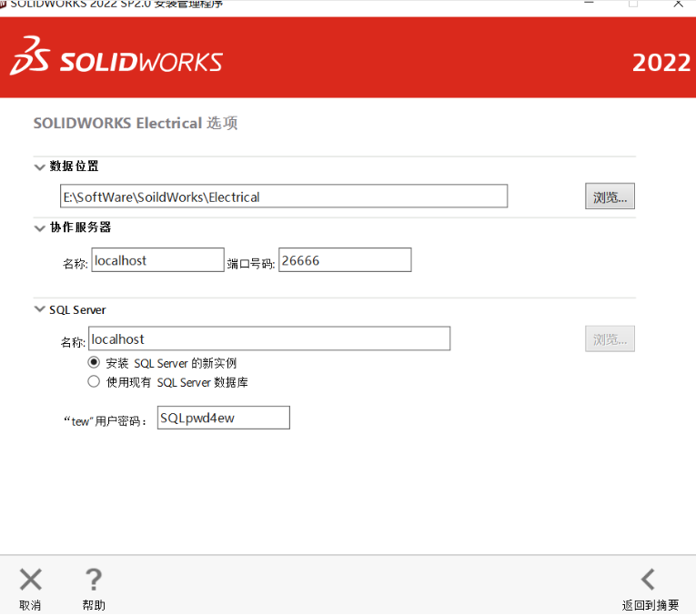Click the back arrow to return to summary
The width and height of the screenshot is (696, 616).
coord(649,580)
